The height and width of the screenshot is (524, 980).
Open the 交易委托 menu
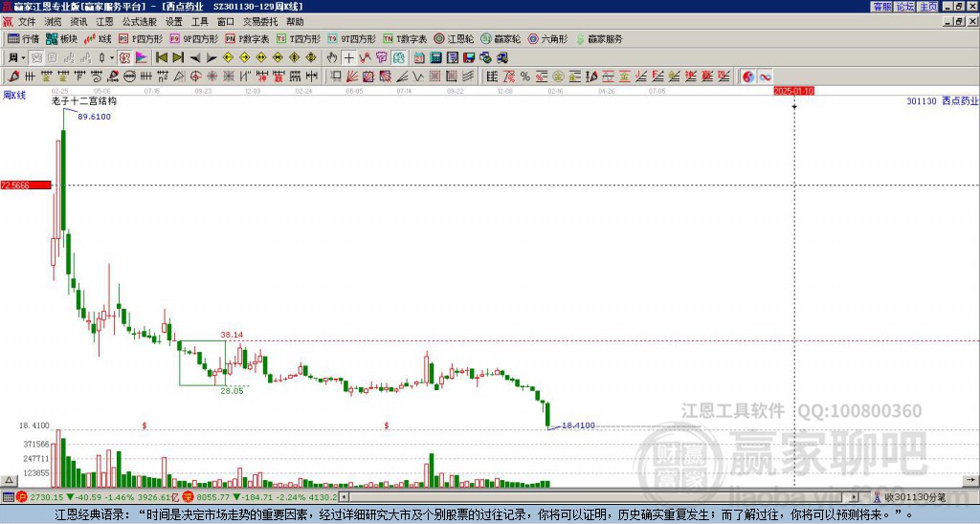[260, 22]
